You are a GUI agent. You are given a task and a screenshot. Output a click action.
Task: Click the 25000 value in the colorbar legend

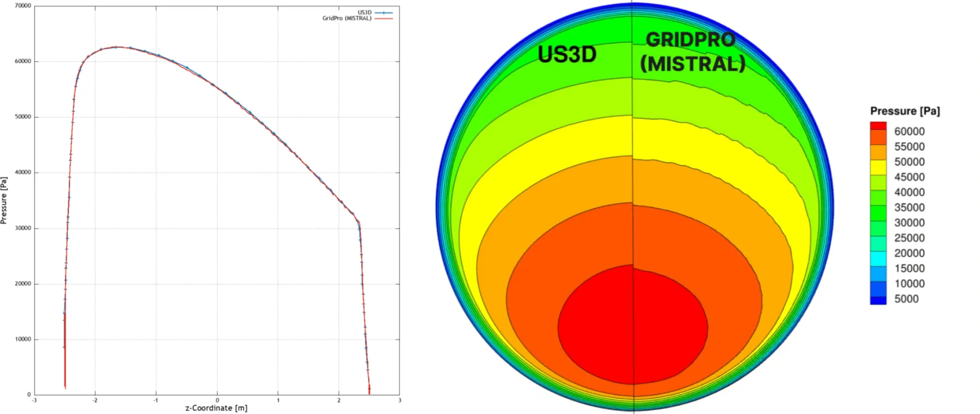pyautogui.click(x=909, y=238)
